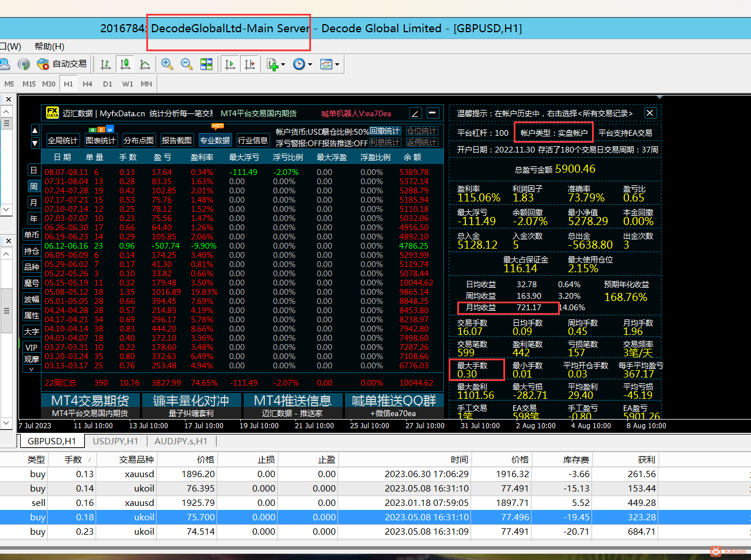Toggle the 自动交易 auto trading button
751x560 pixels.
tap(62, 64)
